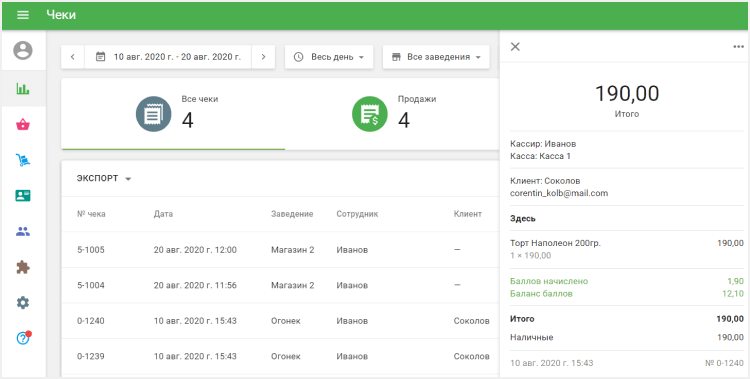Open the reports bar chart icon
Screen dimensions: 750x379
(x=22, y=89)
